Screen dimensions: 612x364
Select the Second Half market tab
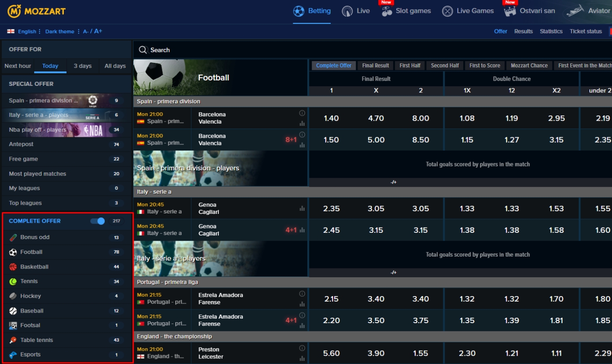(x=445, y=66)
